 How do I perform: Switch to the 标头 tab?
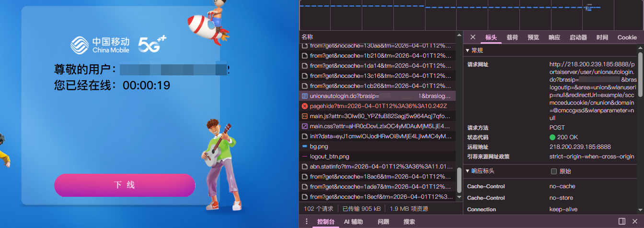[491, 37]
